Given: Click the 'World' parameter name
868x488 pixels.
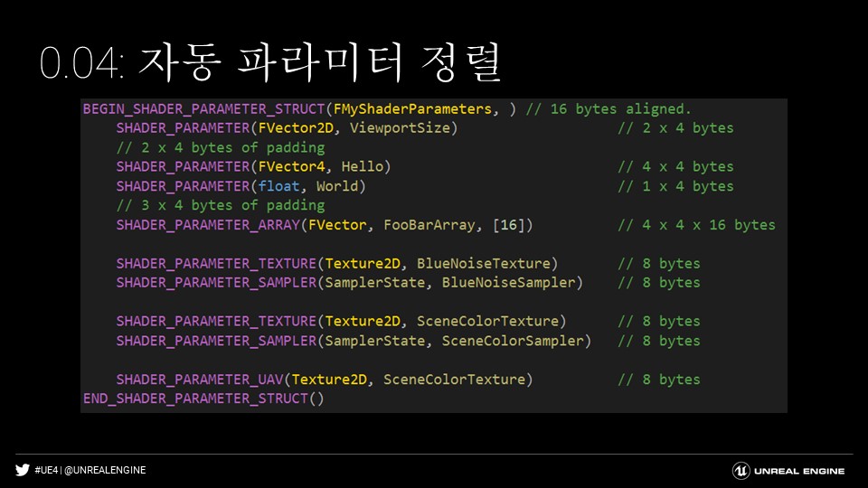Looking at the screenshot, I should [x=337, y=186].
